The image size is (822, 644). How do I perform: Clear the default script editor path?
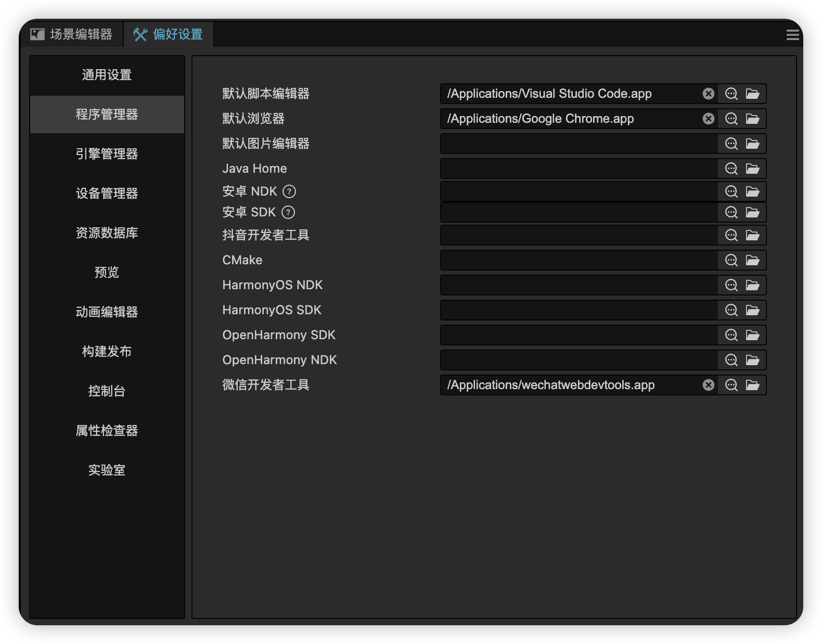[x=708, y=94]
